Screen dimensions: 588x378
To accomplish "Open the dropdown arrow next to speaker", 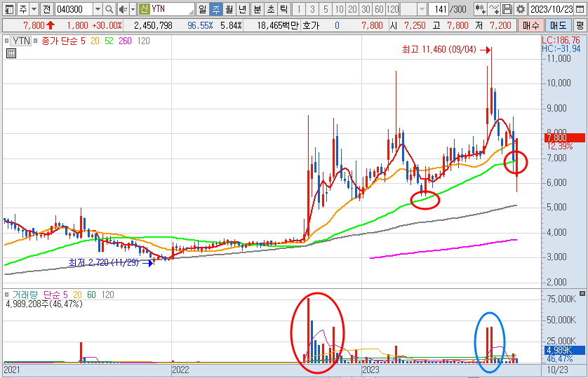I will [x=133, y=8].
